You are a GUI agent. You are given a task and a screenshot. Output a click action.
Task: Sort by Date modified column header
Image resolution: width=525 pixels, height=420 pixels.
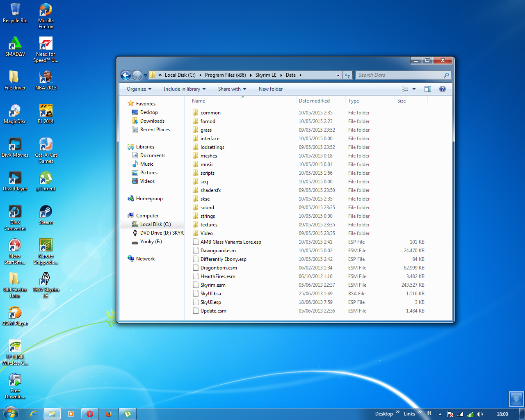[x=320, y=101]
